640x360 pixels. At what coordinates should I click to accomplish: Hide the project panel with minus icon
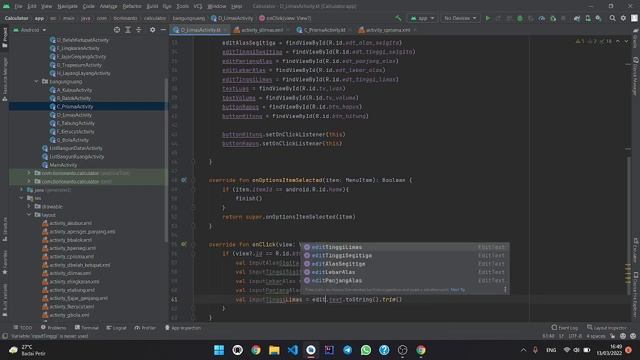pyautogui.click(x=163, y=30)
